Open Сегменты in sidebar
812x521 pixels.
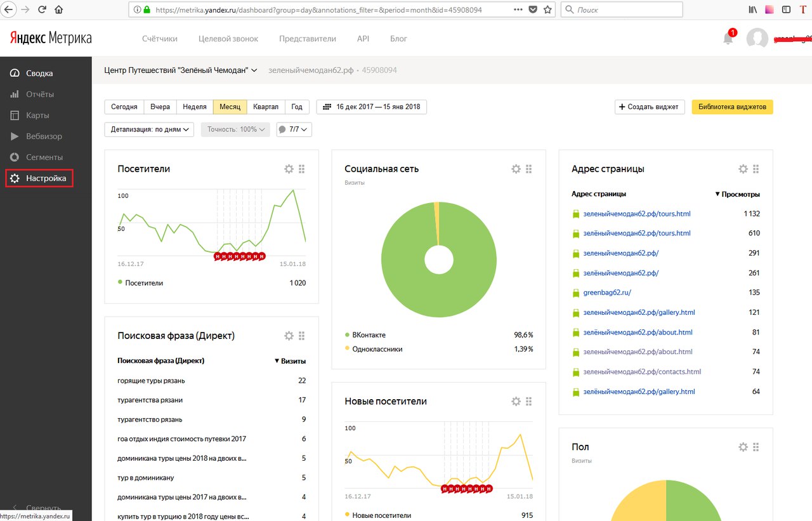46,157
